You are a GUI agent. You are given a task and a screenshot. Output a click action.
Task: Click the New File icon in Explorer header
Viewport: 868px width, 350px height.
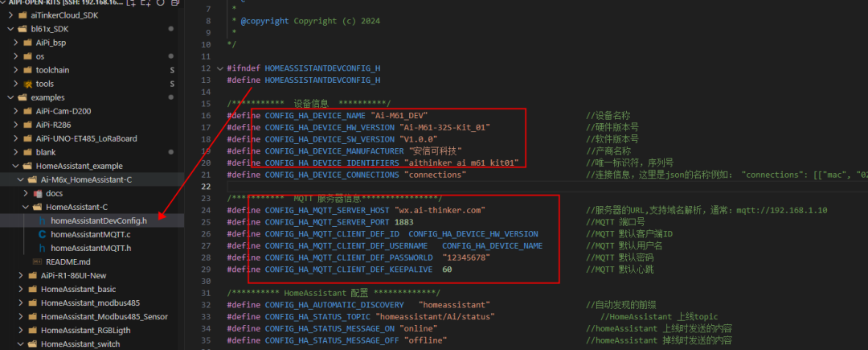[131, 2]
